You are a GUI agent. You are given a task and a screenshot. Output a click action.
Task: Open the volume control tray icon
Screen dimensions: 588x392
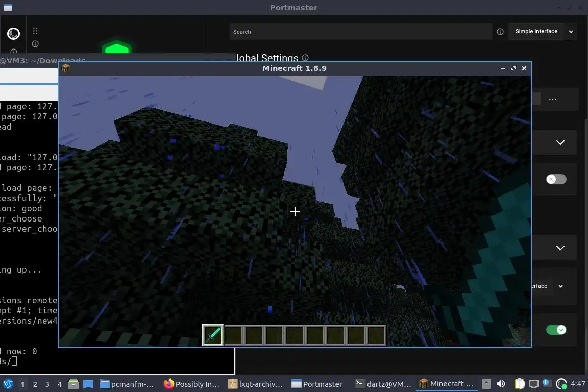(501, 384)
